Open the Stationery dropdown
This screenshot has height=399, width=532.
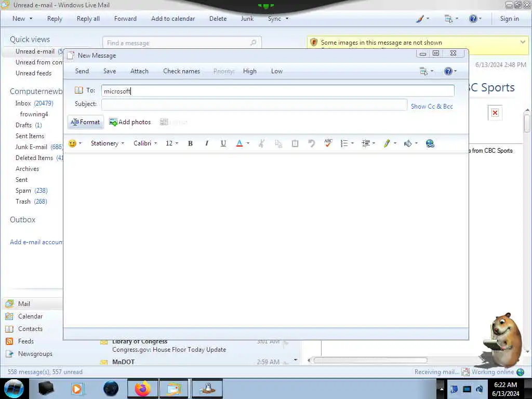[x=107, y=143]
